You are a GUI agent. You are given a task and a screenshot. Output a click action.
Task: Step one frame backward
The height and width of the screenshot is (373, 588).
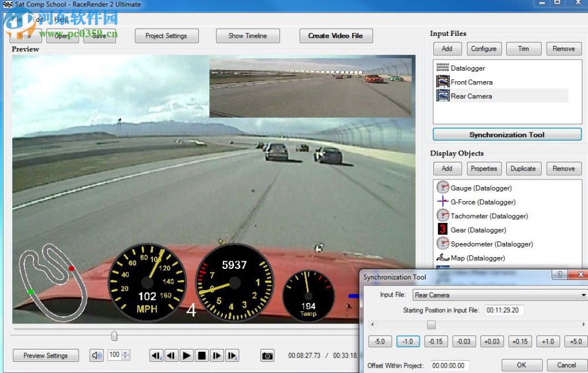[x=171, y=355]
